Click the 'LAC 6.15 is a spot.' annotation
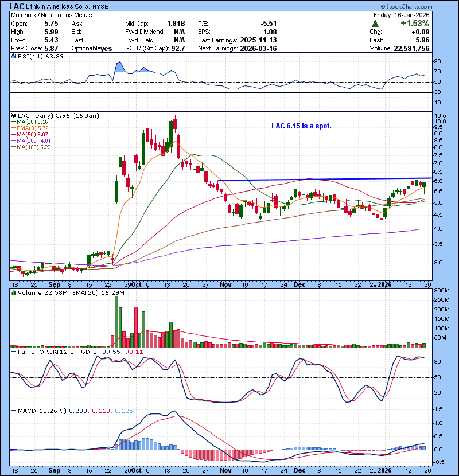 [301, 126]
